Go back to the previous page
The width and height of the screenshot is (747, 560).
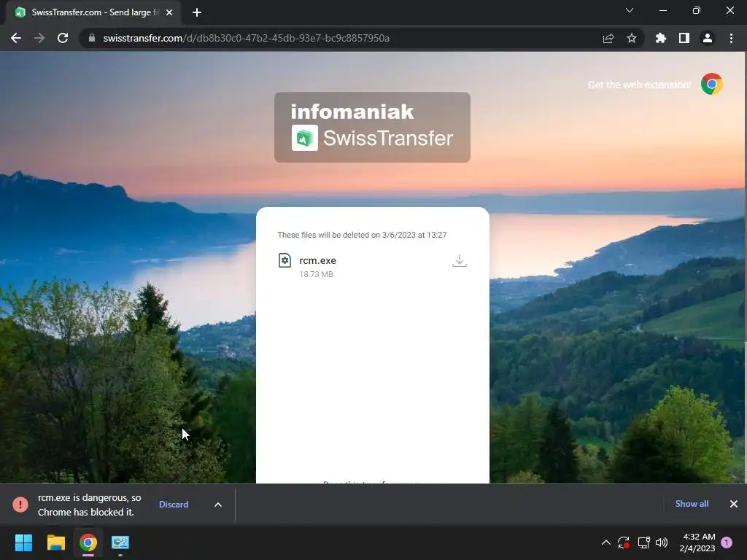(x=16, y=38)
